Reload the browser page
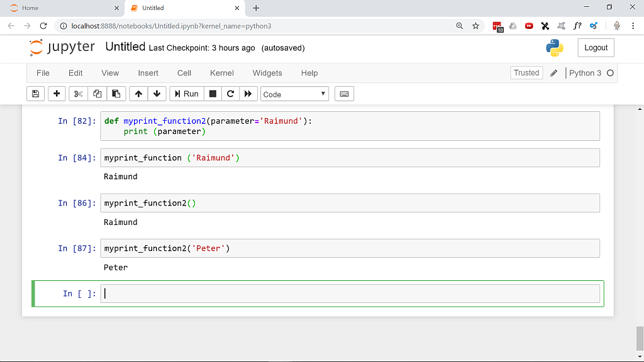Viewport: 644px width, 362px height. click(43, 26)
